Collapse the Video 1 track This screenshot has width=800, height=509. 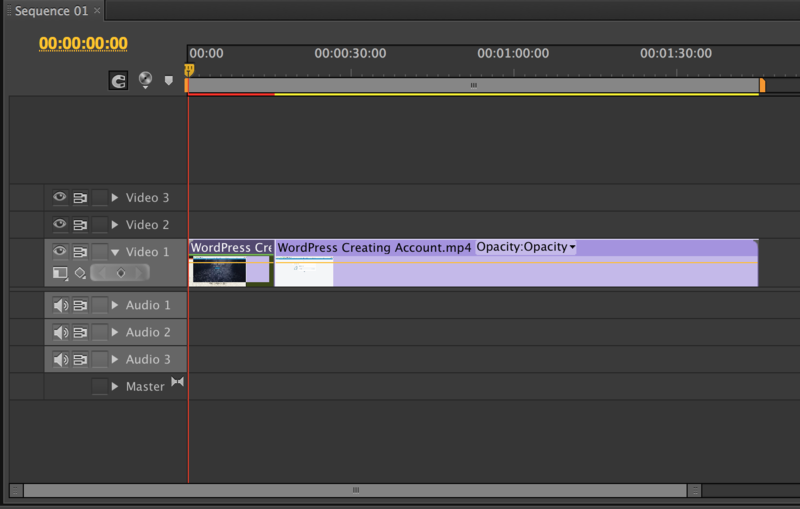click(115, 252)
